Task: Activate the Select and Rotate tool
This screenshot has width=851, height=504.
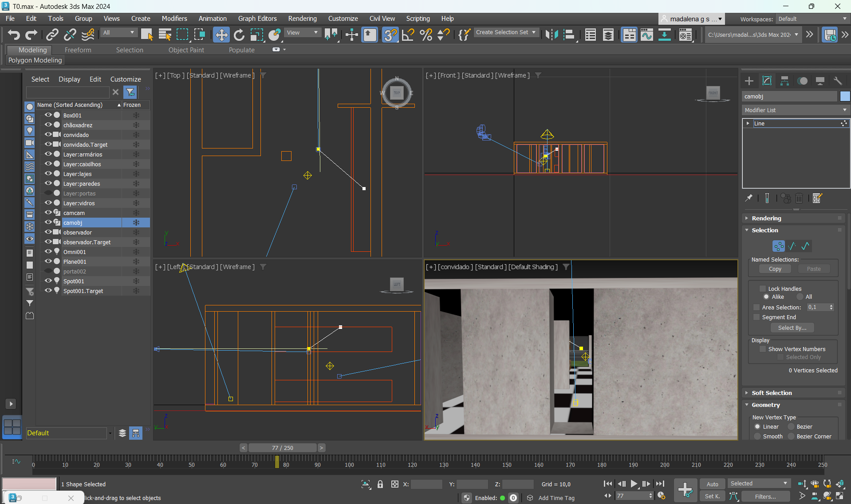Action: (x=239, y=35)
